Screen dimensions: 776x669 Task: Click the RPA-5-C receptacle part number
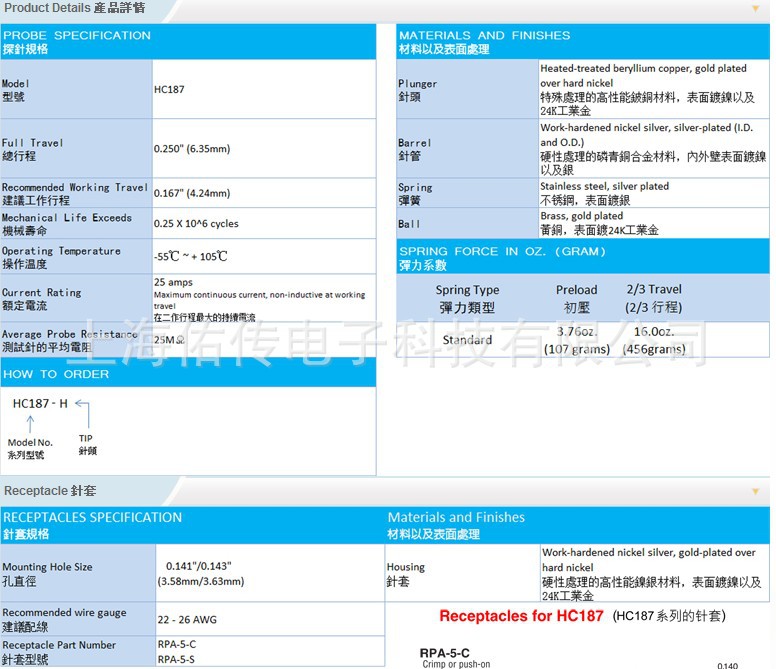(x=177, y=645)
